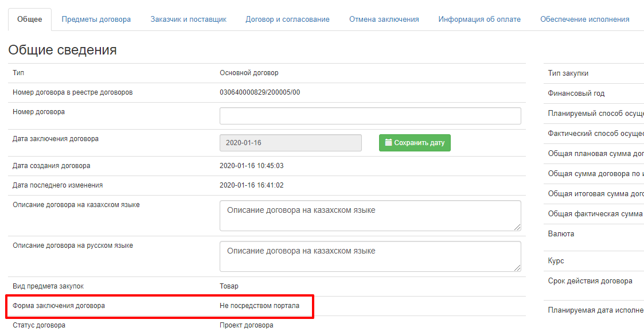This screenshot has width=644, height=335.
Task: Switch to the Предметы договора tab
Action: (x=96, y=20)
